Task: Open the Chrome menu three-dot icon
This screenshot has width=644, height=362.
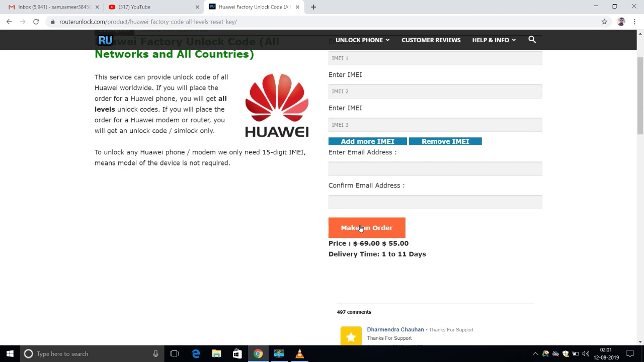Action: click(x=634, y=22)
